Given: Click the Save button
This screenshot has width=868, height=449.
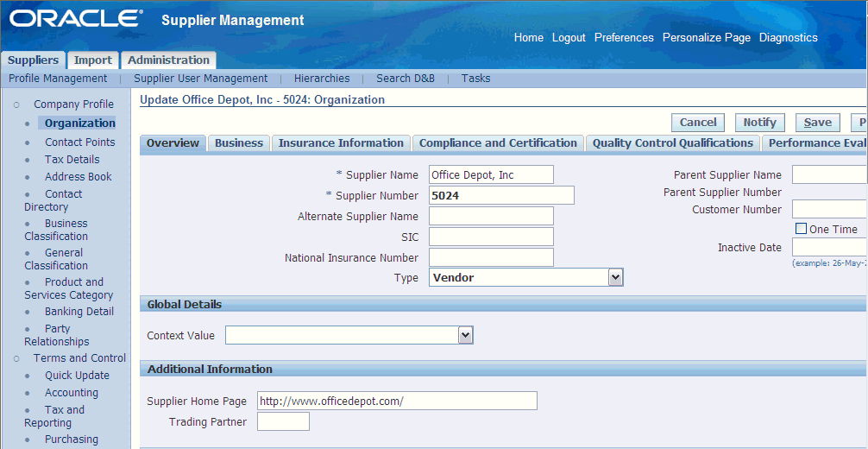Looking at the screenshot, I should point(818,123).
